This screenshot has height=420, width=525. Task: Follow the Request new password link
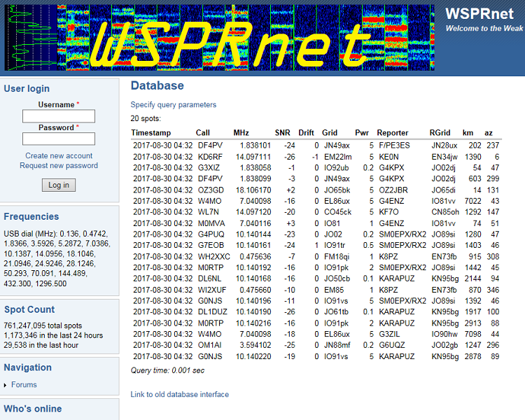click(59, 166)
